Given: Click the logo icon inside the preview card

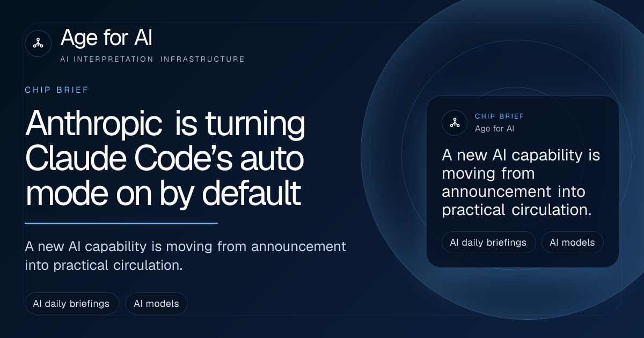Looking at the screenshot, I should 455,122.
